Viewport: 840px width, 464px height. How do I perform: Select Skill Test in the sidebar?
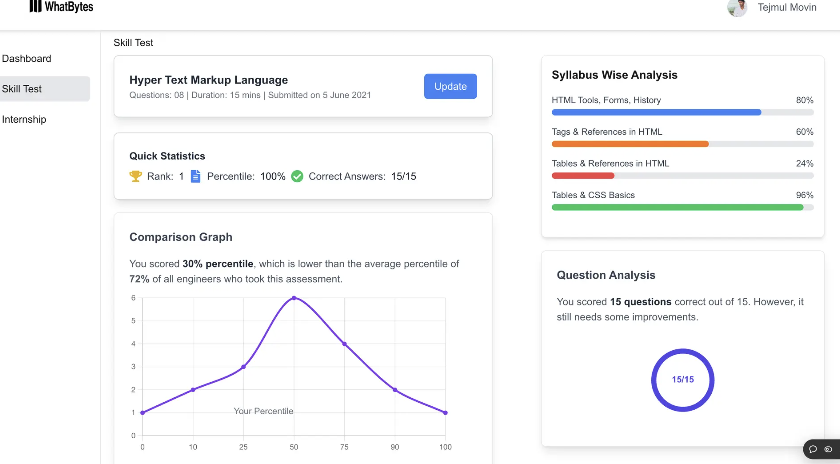(x=22, y=89)
